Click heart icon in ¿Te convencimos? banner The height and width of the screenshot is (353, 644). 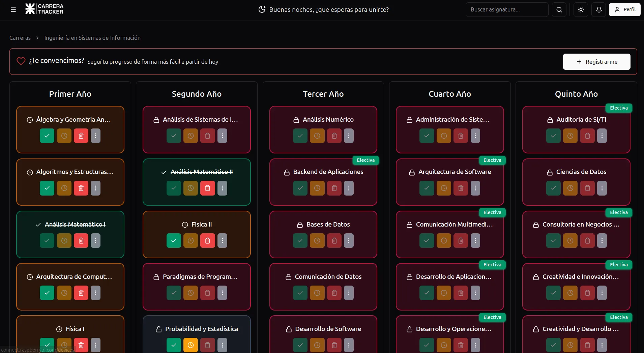click(x=21, y=61)
